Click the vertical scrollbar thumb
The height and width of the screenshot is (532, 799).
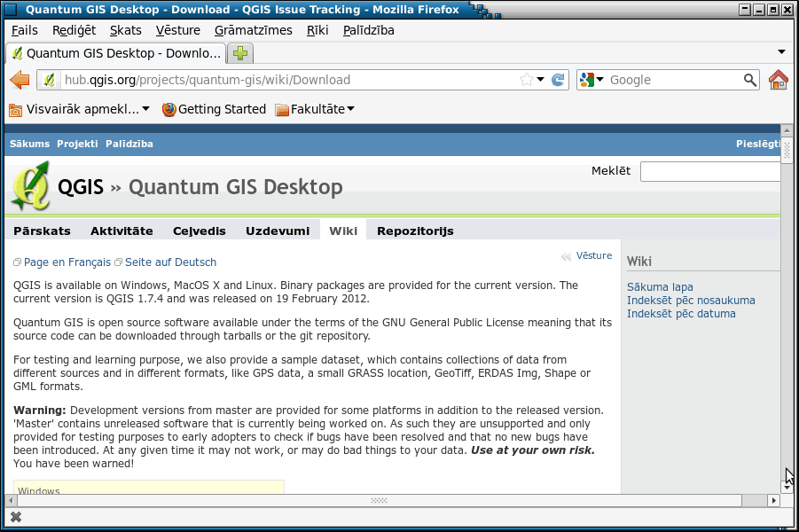pos(787,150)
